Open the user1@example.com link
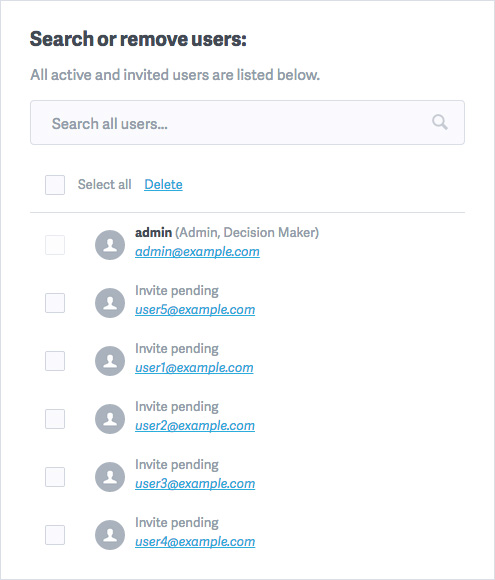 pyautogui.click(x=194, y=368)
